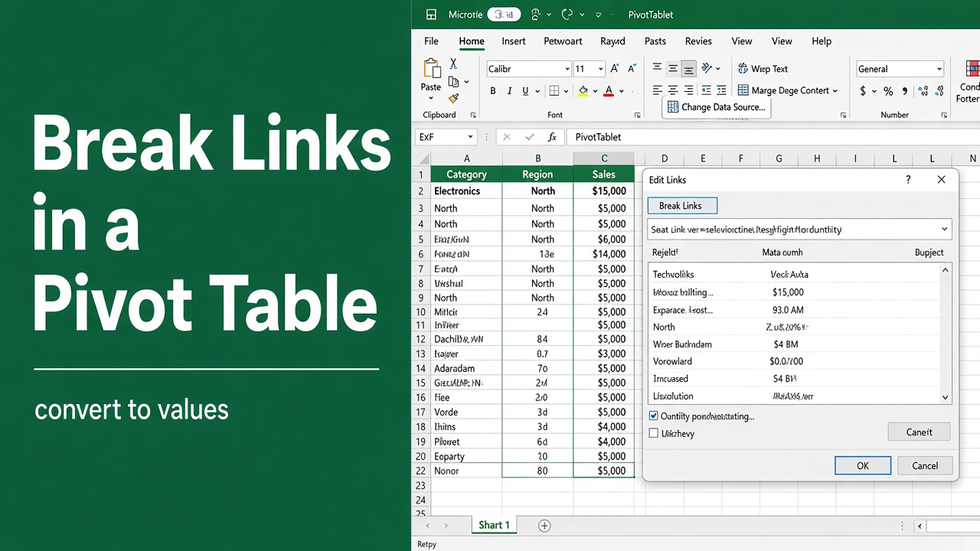Apply currency dollar format

click(x=864, y=91)
